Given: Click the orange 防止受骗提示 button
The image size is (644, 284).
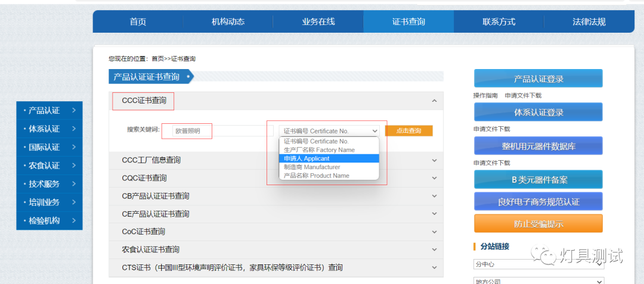Looking at the screenshot, I should 538,224.
